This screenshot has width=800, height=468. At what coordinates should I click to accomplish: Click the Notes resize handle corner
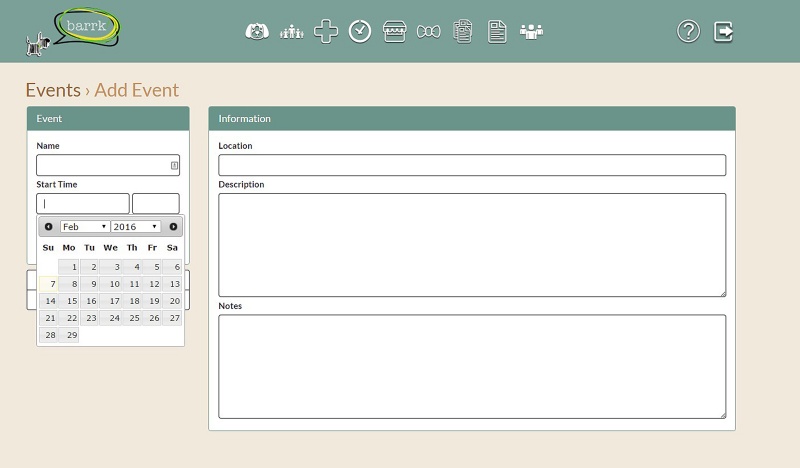723,415
